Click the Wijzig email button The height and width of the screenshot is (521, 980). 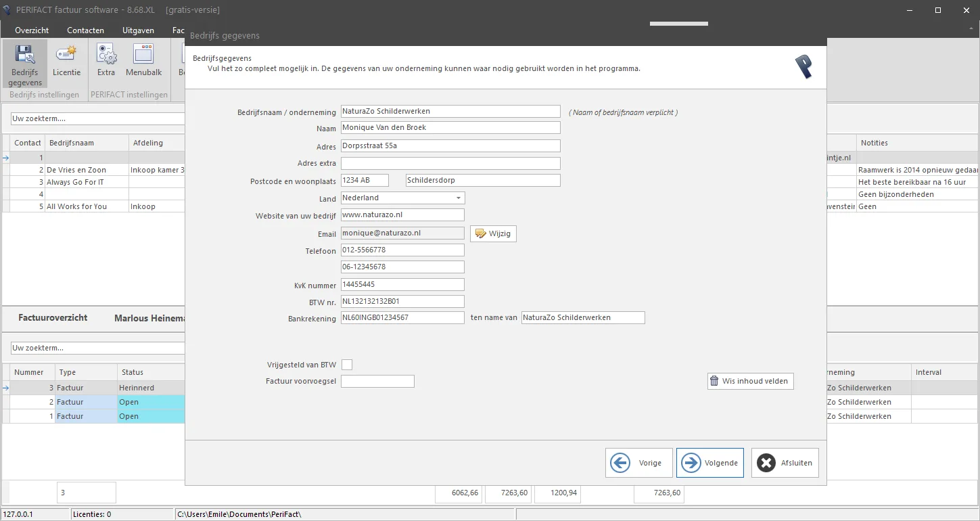(493, 233)
